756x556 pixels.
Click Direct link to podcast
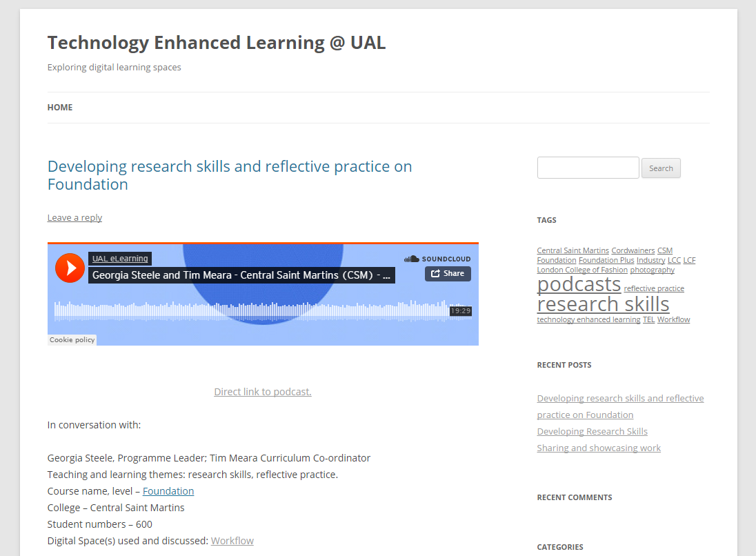262,391
